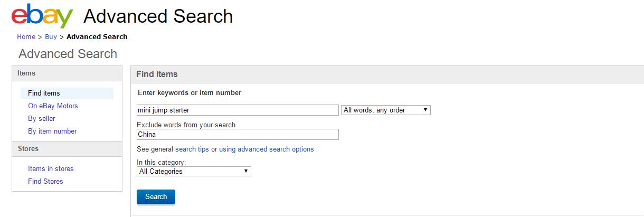This screenshot has width=644, height=217.
Task: Open Items in stores search
Action: coord(51,169)
